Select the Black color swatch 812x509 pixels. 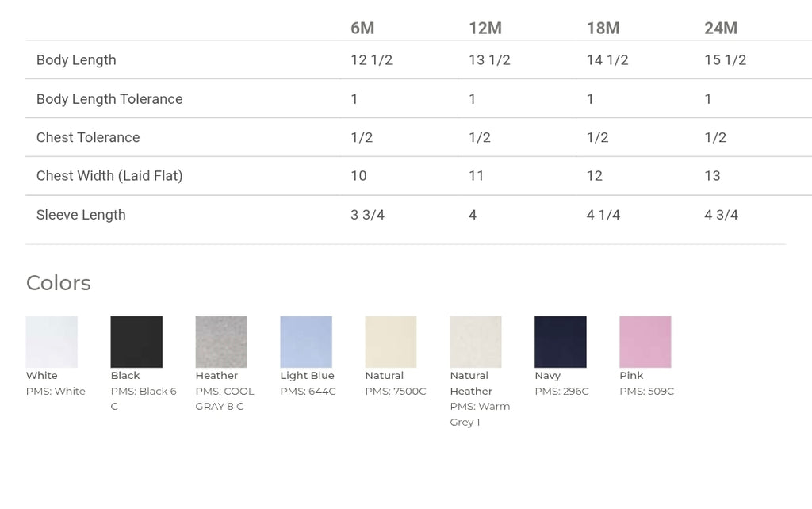click(136, 342)
